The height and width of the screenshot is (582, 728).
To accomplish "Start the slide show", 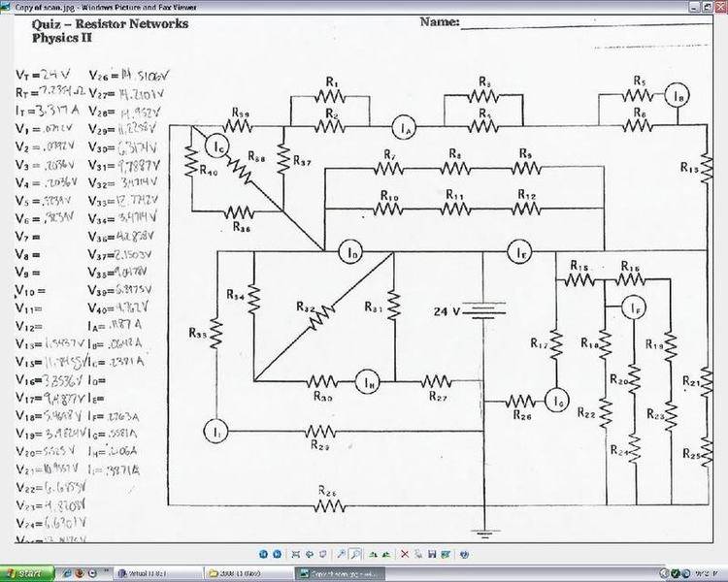I will [322, 554].
